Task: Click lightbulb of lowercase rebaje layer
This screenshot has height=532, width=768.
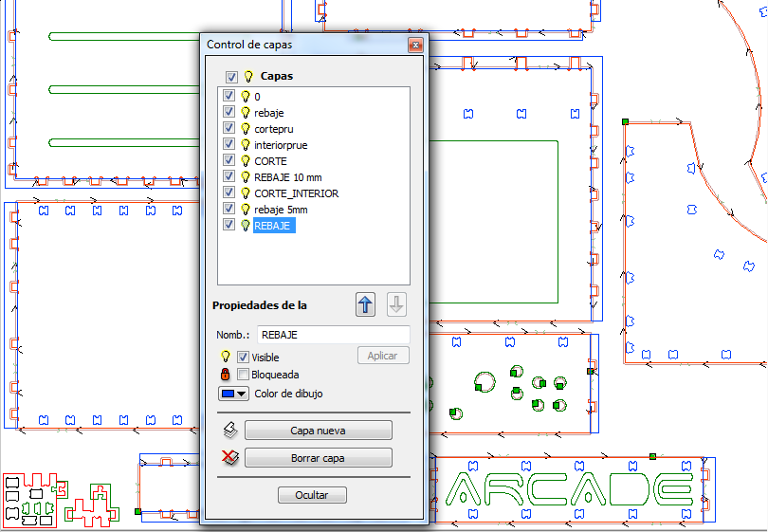Action: click(x=246, y=112)
